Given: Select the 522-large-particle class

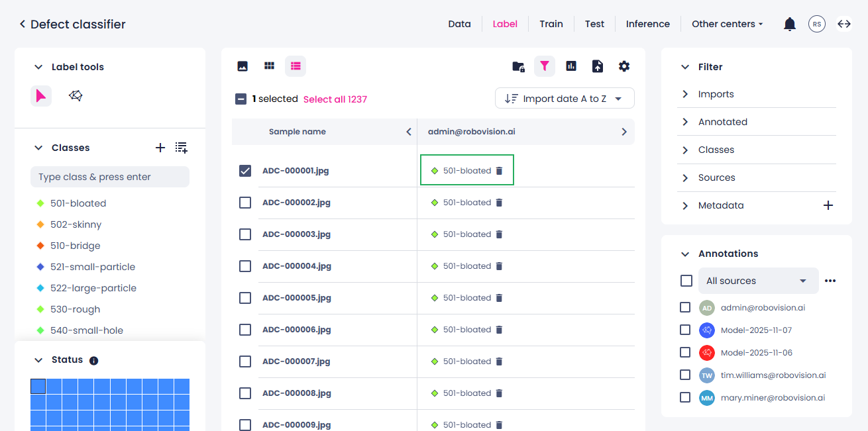Looking at the screenshot, I should [93, 288].
